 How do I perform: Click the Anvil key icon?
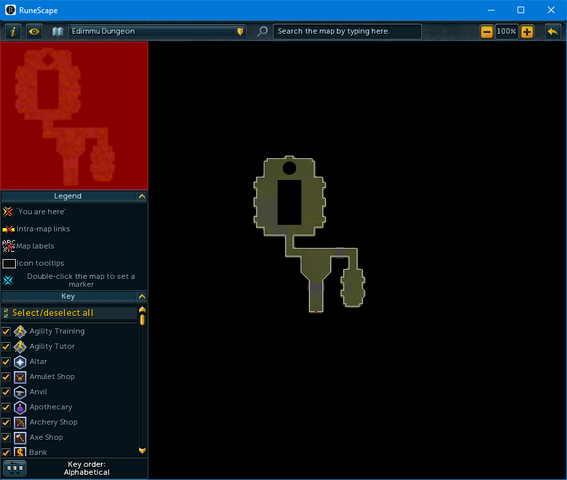[20, 392]
